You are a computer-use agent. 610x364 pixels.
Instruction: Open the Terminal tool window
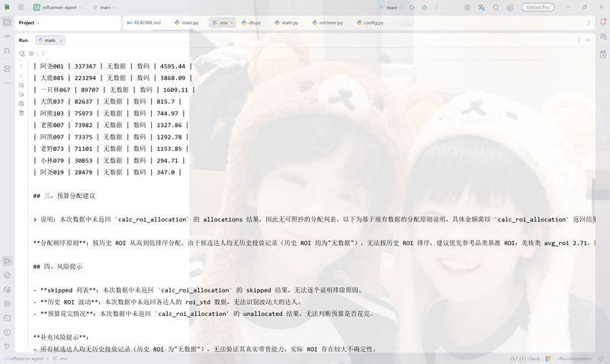[7, 318]
